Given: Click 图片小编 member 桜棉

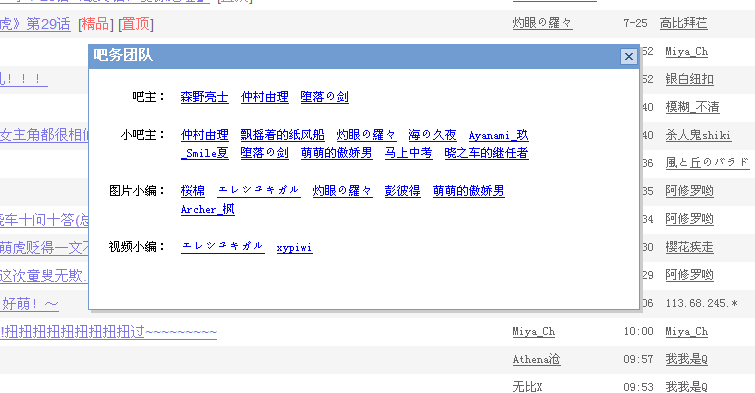Looking at the screenshot, I should click(x=193, y=191).
